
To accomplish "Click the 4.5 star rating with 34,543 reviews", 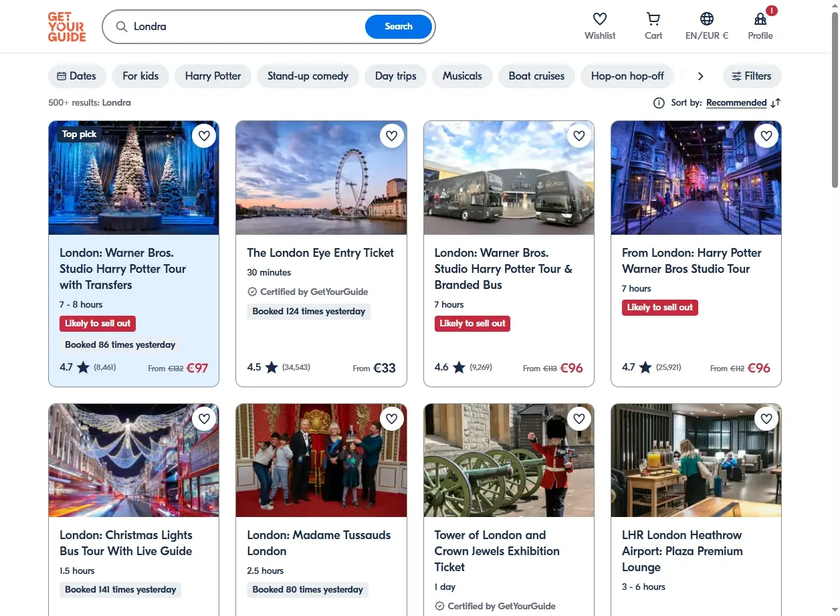I will pos(278,367).
